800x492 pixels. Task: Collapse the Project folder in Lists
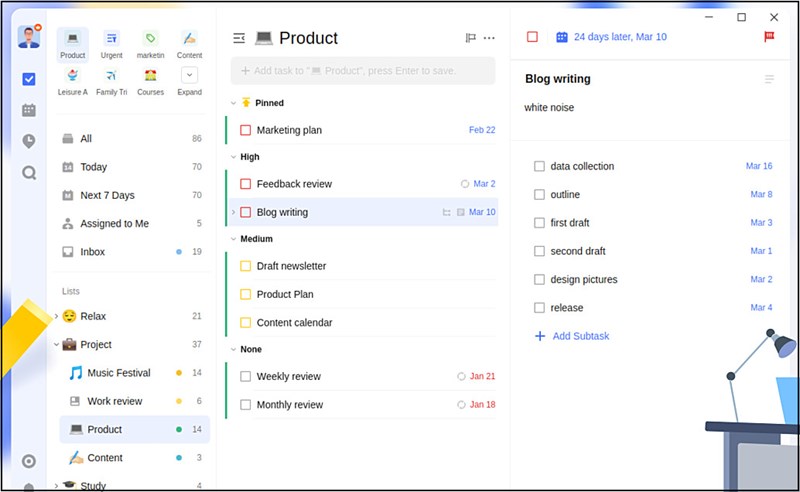pyautogui.click(x=56, y=345)
